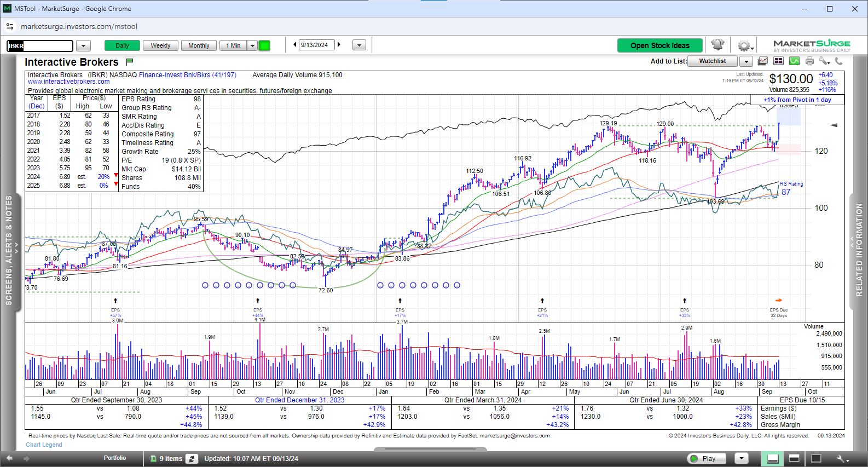
Task: Click the phone contact icon
Action: 838,61
